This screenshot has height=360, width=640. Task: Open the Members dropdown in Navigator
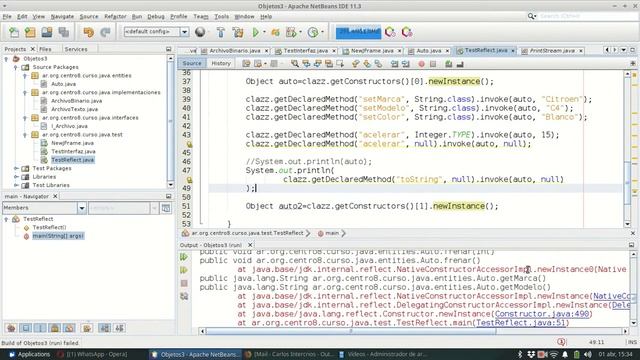[x=82, y=208]
